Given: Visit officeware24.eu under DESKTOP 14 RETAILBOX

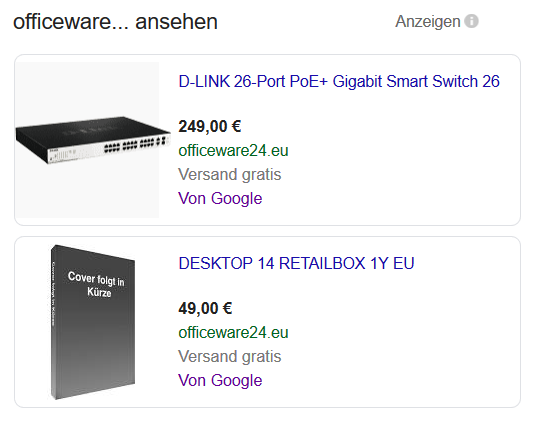Looking at the screenshot, I should coord(233,332).
